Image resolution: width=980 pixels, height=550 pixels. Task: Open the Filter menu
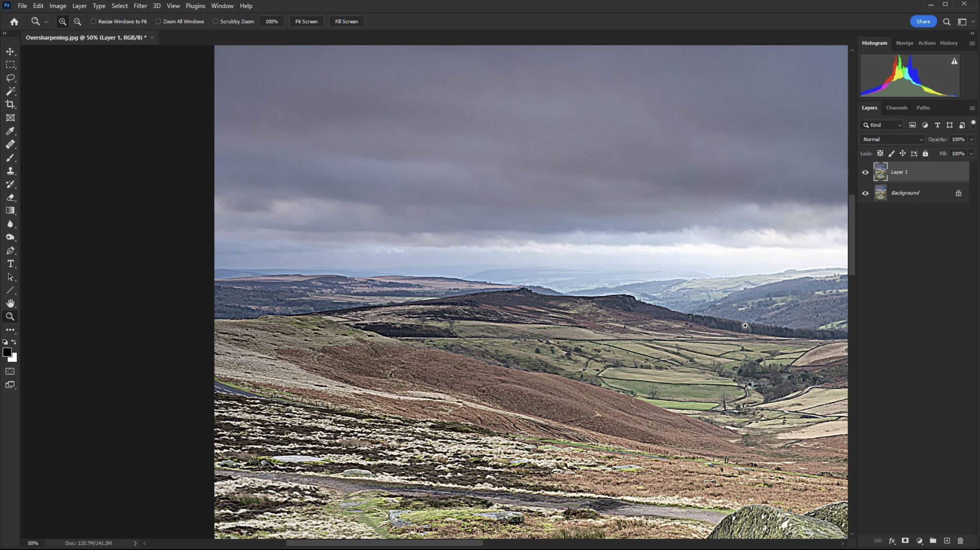pyautogui.click(x=140, y=6)
